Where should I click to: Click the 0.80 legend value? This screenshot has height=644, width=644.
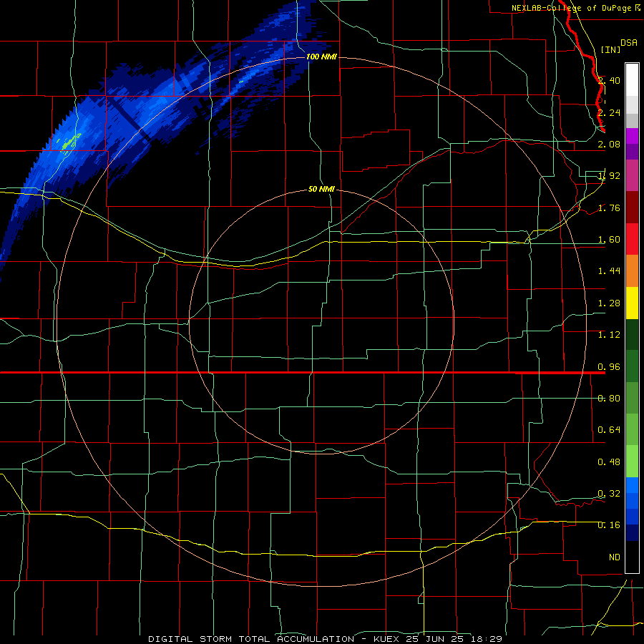click(x=609, y=399)
